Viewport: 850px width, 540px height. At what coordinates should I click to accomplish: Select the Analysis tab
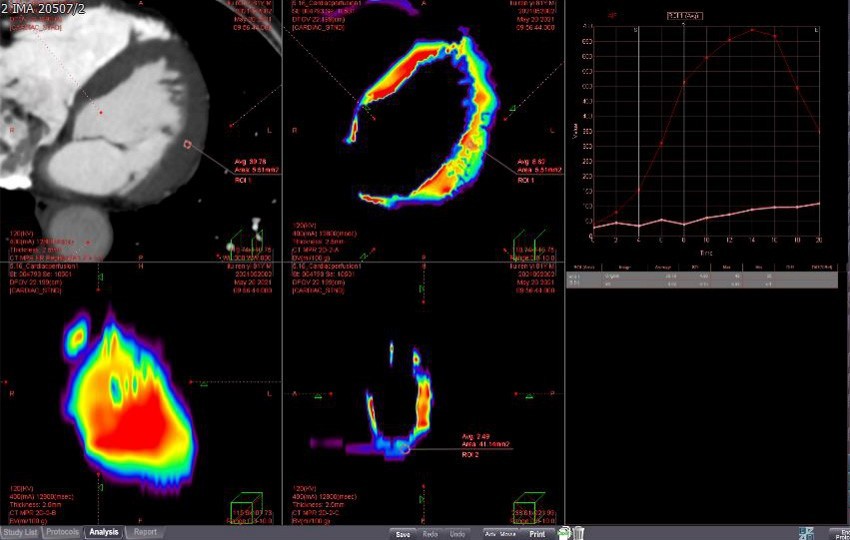(x=104, y=532)
